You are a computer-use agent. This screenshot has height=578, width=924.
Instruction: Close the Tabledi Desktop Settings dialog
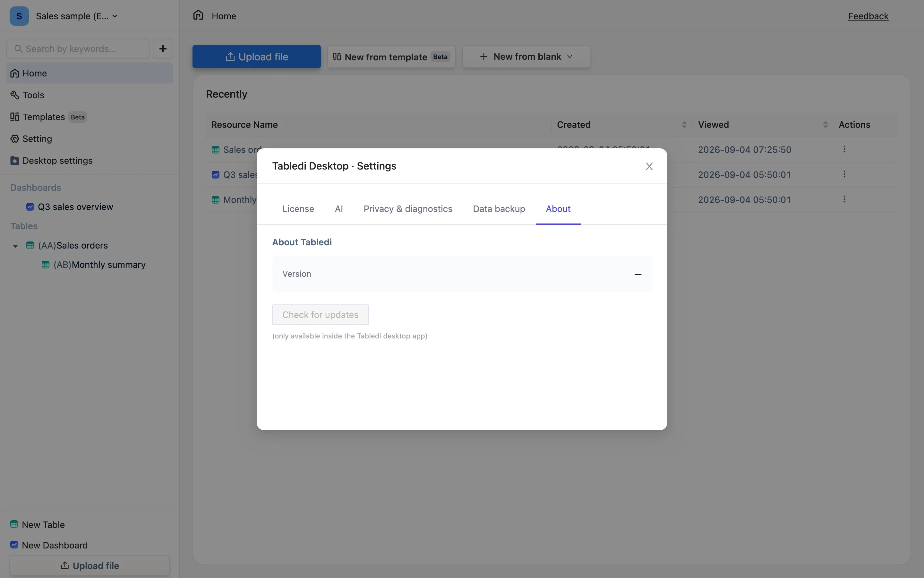click(649, 166)
